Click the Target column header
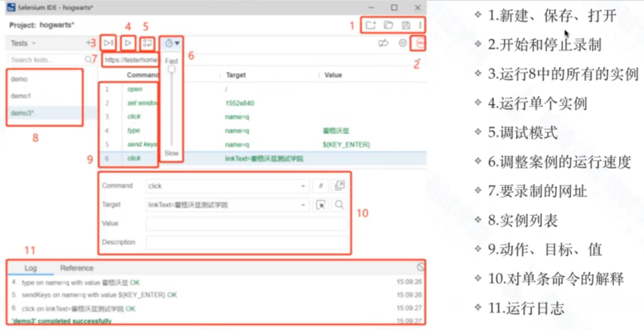This screenshot has height=330, width=644. 236,75
